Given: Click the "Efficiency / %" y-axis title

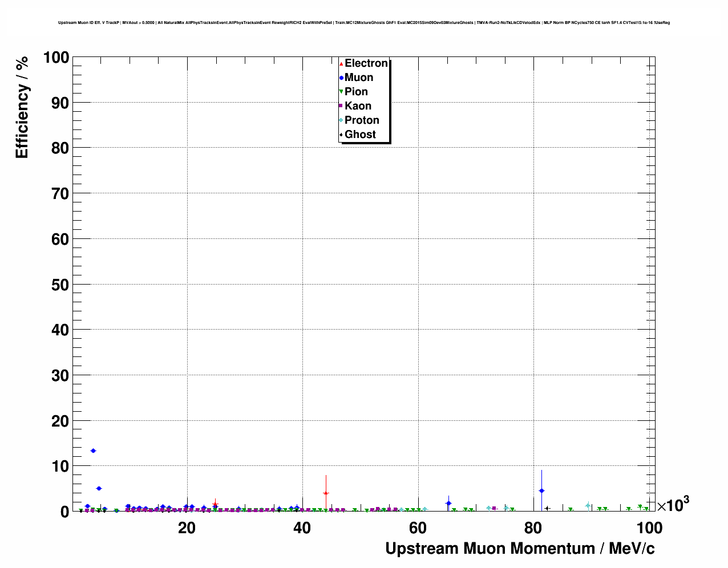Looking at the screenshot, I should click(22, 108).
